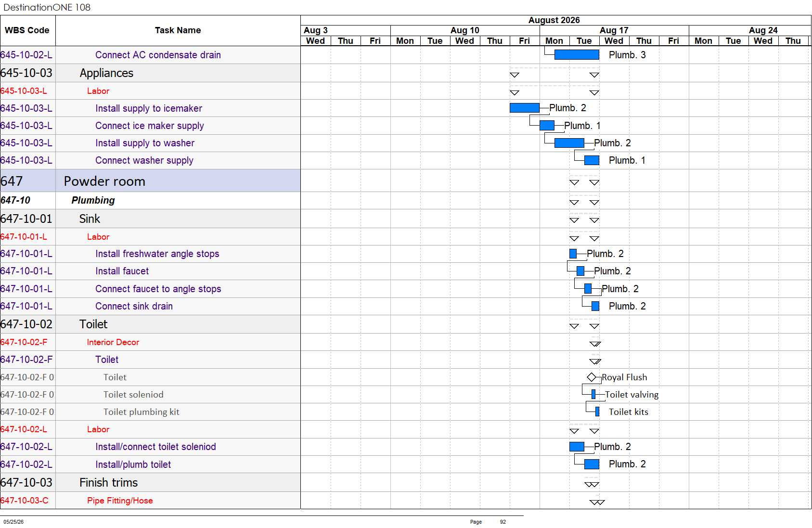Select the Connect faucet to angle stops bar
Image resolution: width=812 pixels, height=528 pixels.
pos(588,289)
